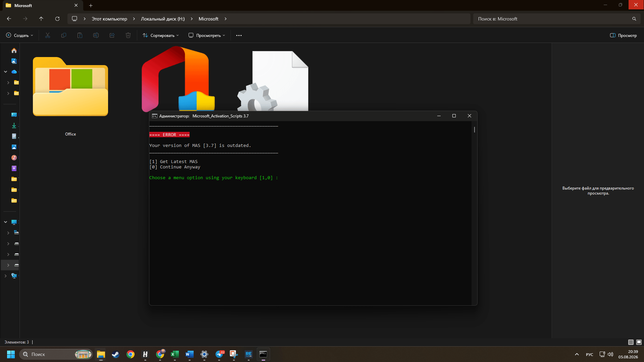Switch the РУС input language indicator
The image size is (644, 362).
(x=589, y=354)
